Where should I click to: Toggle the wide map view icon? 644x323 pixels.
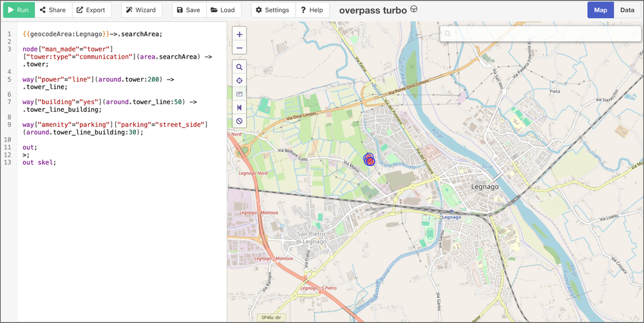pos(240,107)
